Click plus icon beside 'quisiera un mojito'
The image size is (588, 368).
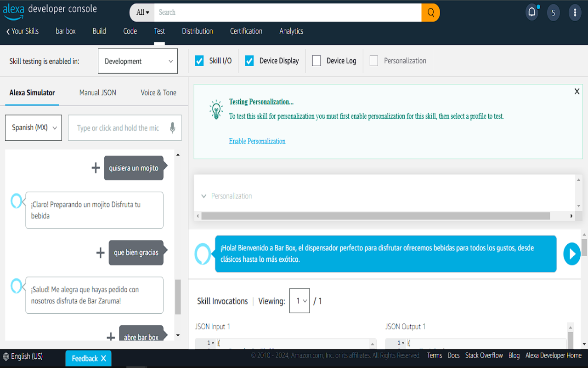pyautogui.click(x=96, y=168)
